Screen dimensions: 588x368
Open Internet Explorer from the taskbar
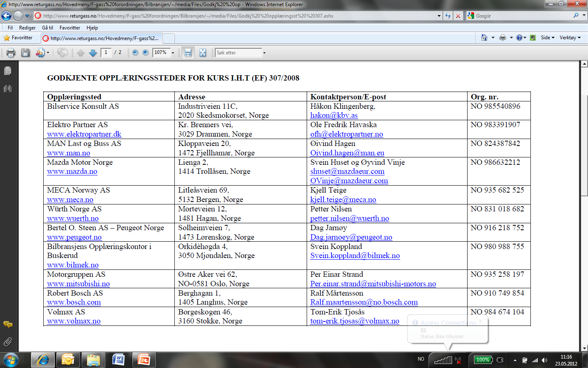tap(42, 360)
